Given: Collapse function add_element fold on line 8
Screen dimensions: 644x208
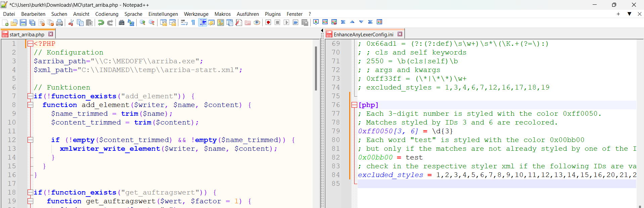Looking at the screenshot, I should pos(30,105).
